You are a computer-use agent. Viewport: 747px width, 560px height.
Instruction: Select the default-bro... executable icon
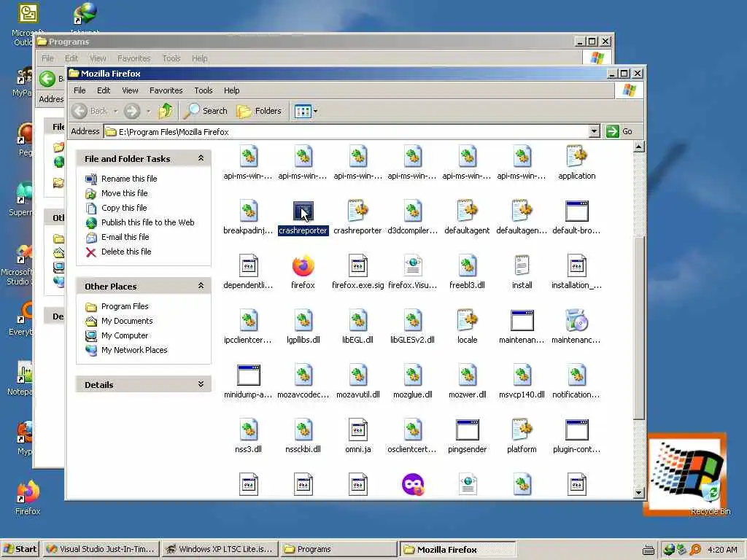pos(576,211)
